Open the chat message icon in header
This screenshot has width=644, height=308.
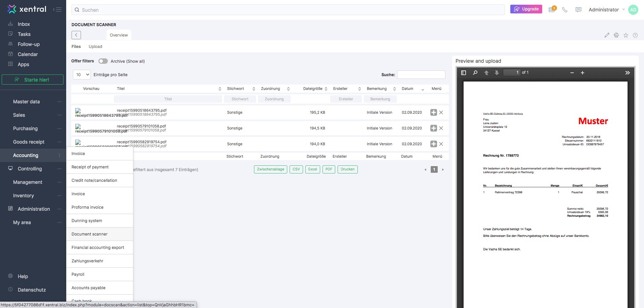pyautogui.click(x=578, y=10)
